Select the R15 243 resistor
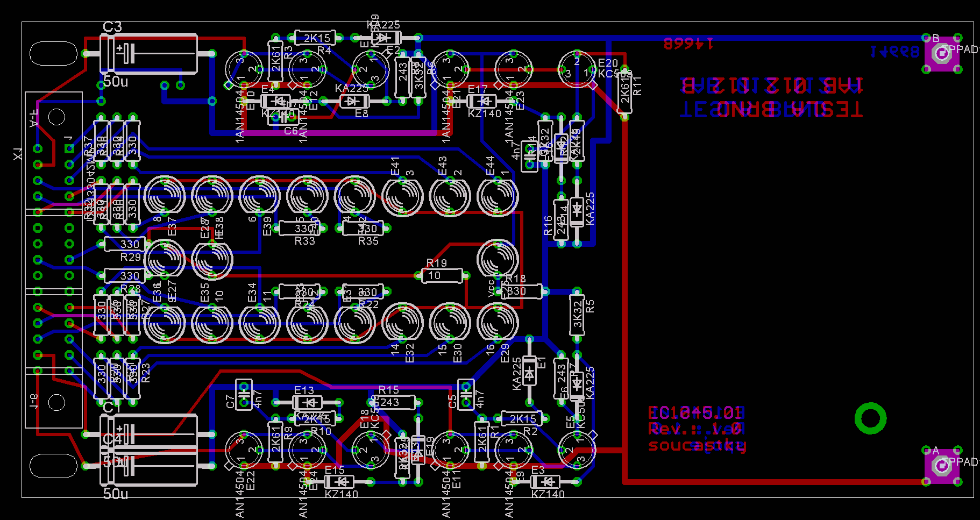 [x=395, y=402]
